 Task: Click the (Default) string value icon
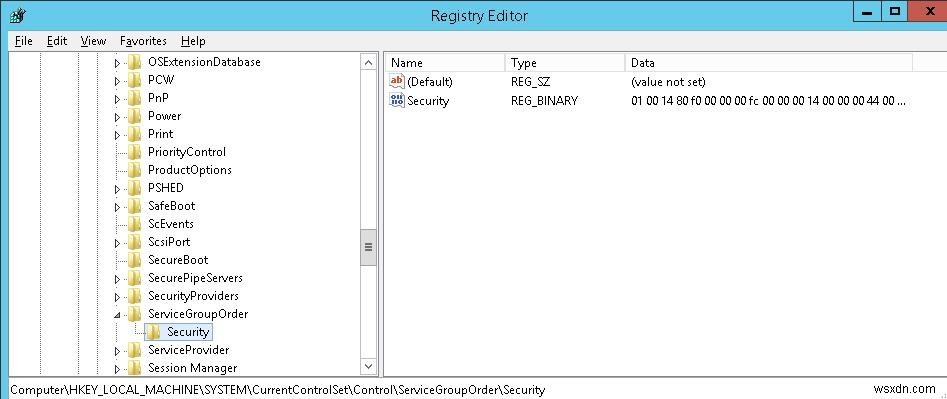point(397,81)
